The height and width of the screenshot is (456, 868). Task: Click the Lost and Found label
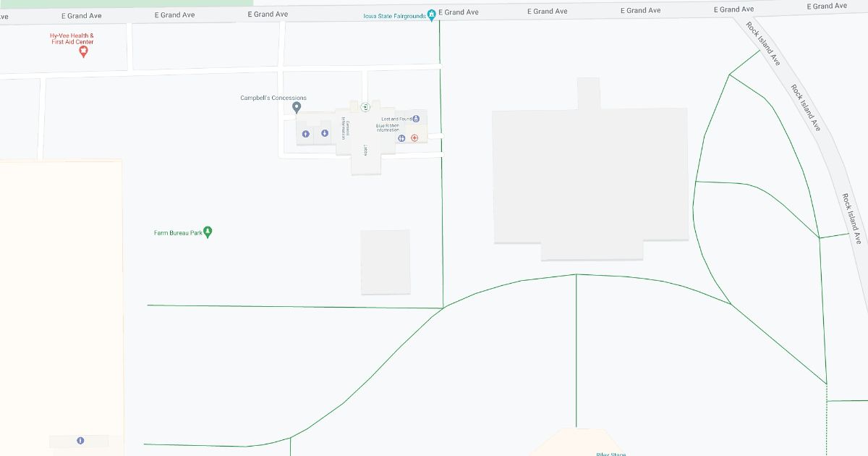(396, 119)
